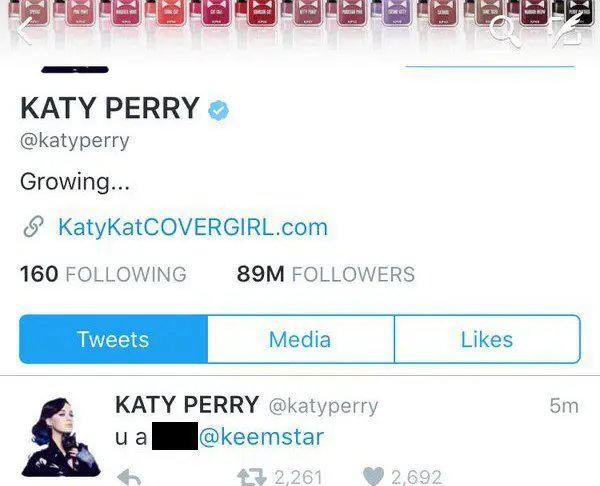The image size is (600, 486).
Task: Click the 5m tweet timestamp
Action: click(564, 406)
